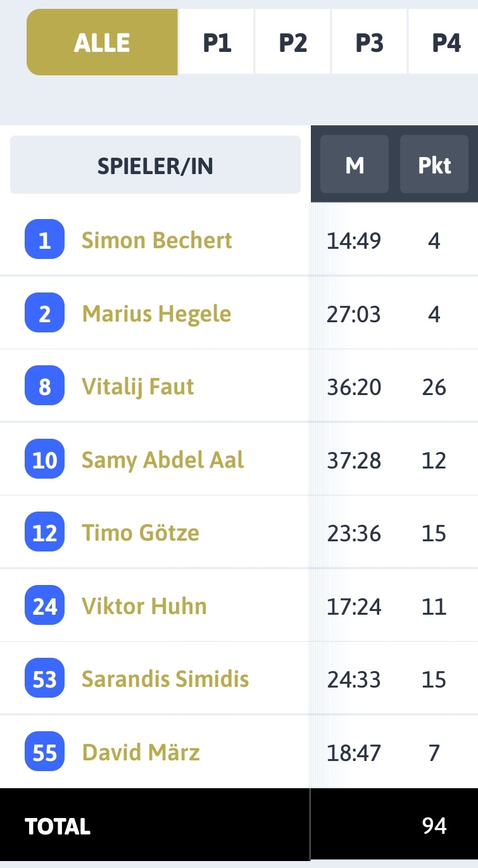Click the Viktor Huhn name link
This screenshot has height=868, width=478.
point(144,607)
